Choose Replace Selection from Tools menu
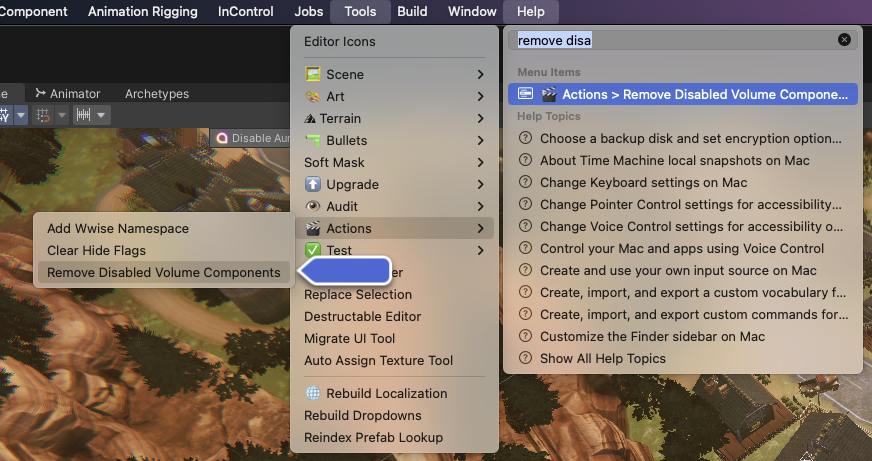Viewport: 872px width, 461px height. point(394,294)
